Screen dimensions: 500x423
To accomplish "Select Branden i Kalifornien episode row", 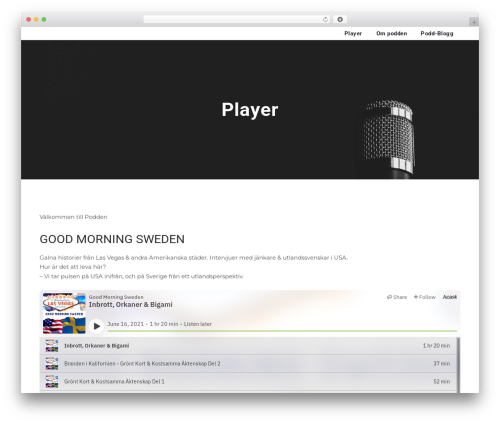I will (248, 364).
